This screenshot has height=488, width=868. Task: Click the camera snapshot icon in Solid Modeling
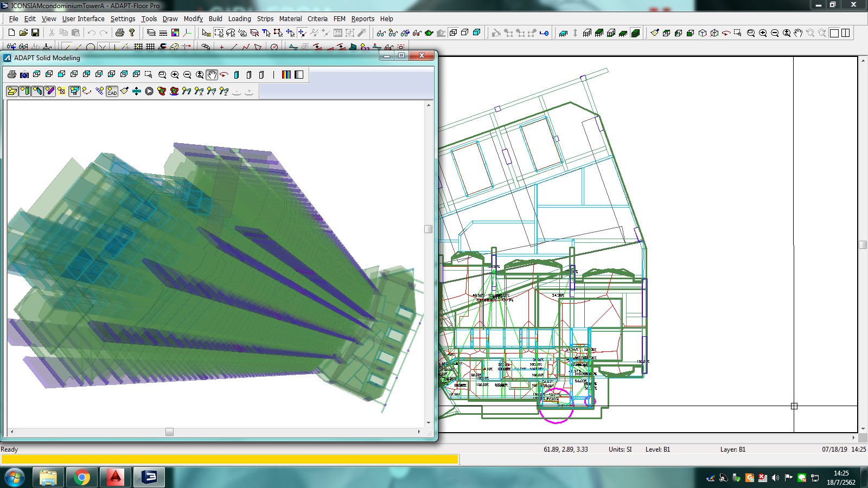(24, 75)
